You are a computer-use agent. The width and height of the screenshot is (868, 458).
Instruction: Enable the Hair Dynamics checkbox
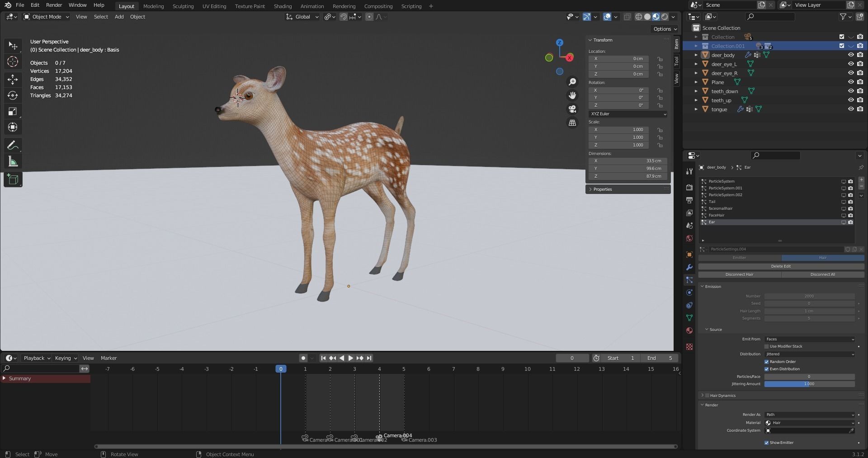(707, 396)
